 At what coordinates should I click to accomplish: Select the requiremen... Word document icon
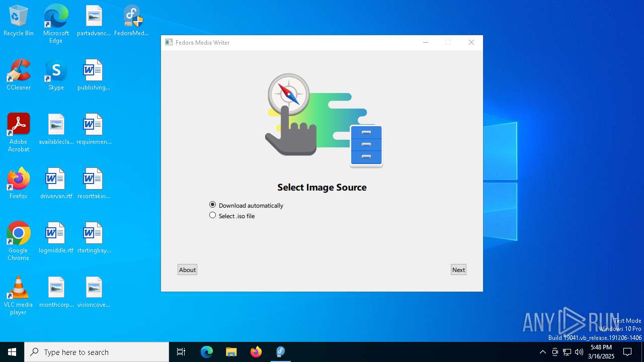(94, 130)
